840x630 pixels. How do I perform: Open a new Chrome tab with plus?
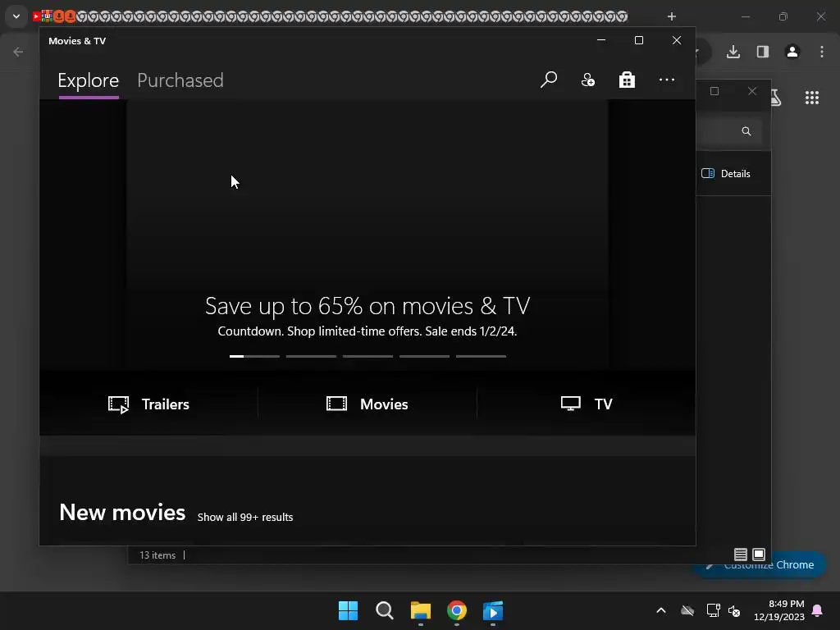671,16
